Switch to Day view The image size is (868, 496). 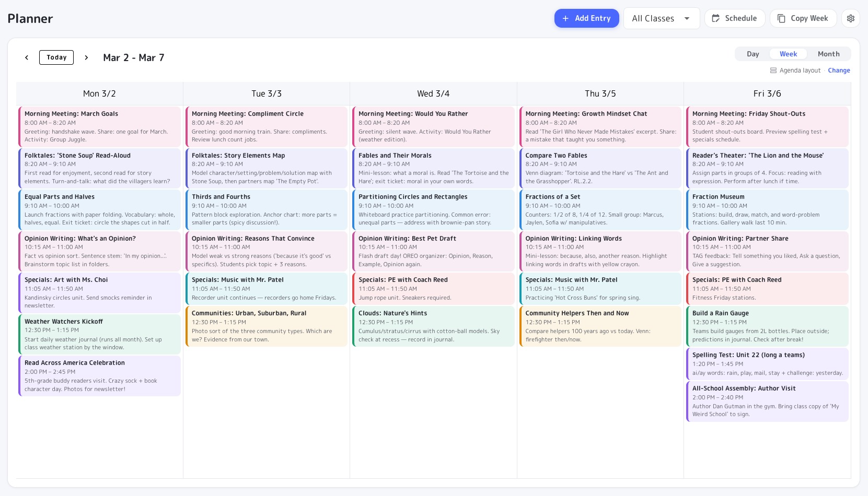753,54
